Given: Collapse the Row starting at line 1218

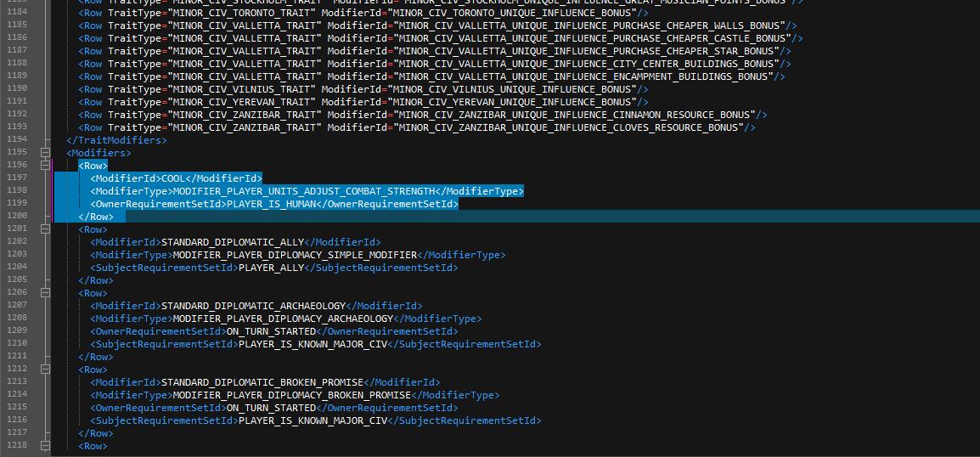Looking at the screenshot, I should click(x=45, y=446).
